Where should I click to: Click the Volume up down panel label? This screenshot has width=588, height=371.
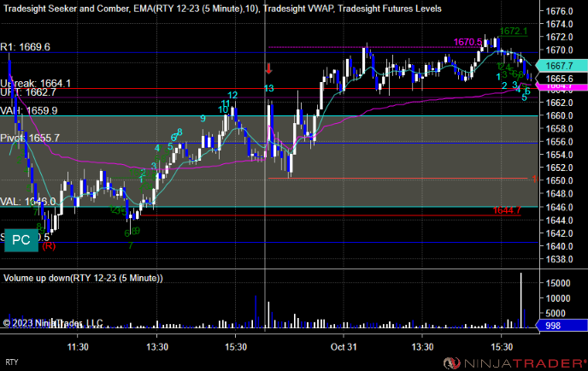click(83, 278)
